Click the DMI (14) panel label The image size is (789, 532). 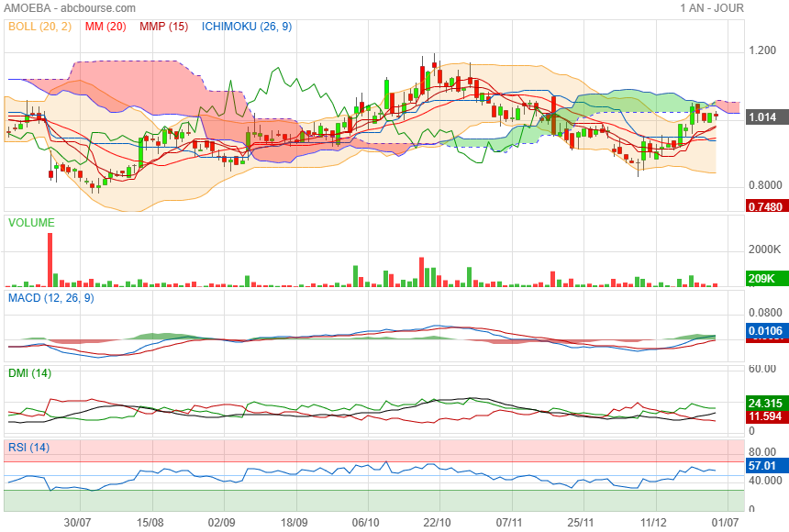29,373
